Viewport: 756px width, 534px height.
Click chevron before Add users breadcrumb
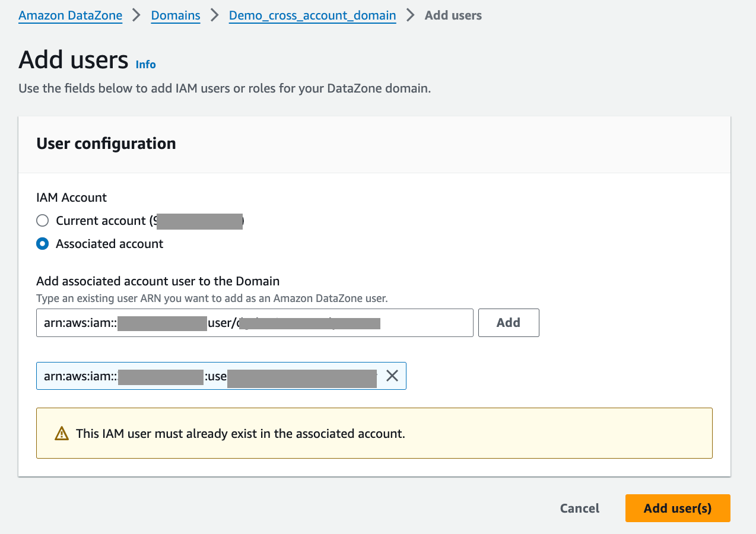pos(411,15)
